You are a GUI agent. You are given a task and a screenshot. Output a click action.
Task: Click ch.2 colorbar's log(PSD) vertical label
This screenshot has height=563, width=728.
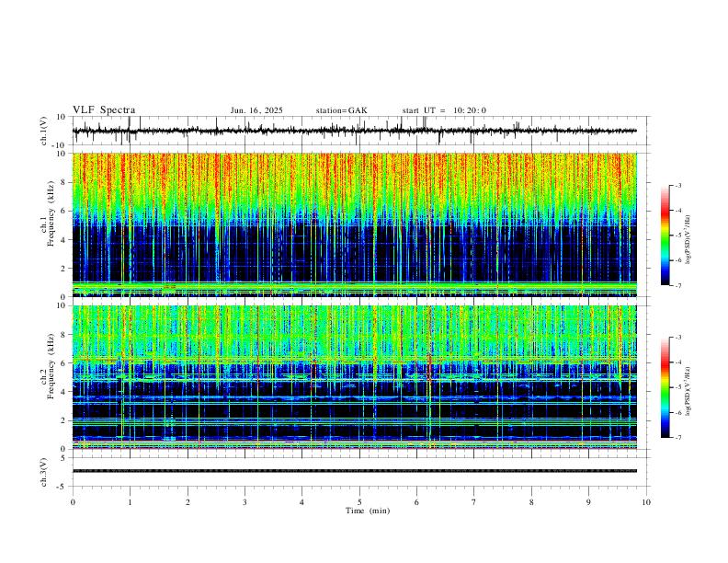[x=688, y=391]
